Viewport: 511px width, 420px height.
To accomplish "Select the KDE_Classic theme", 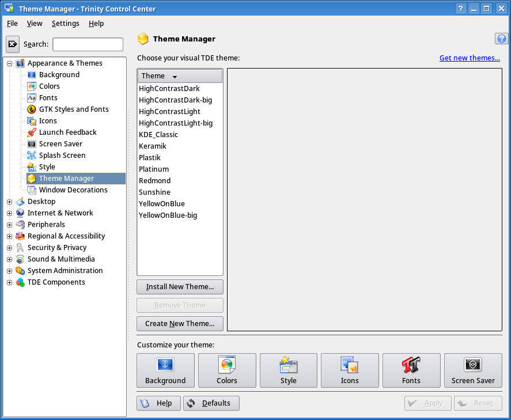I will [x=180, y=135].
